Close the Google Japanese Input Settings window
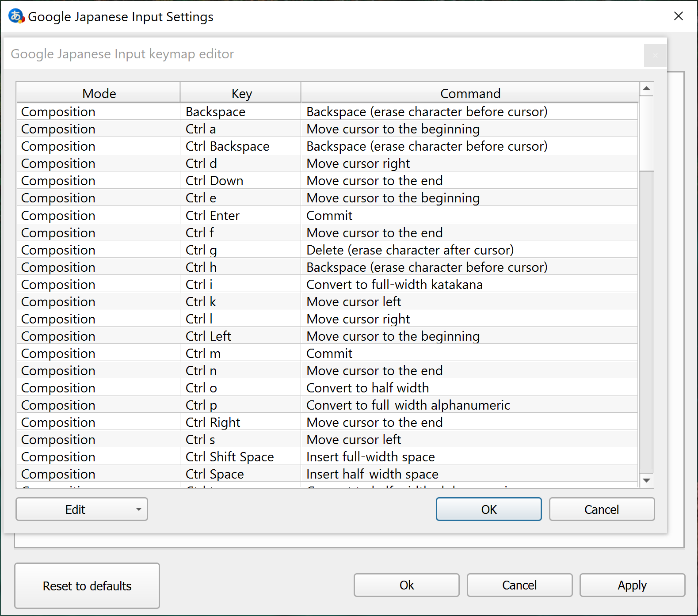The image size is (698, 616). pos(678,16)
